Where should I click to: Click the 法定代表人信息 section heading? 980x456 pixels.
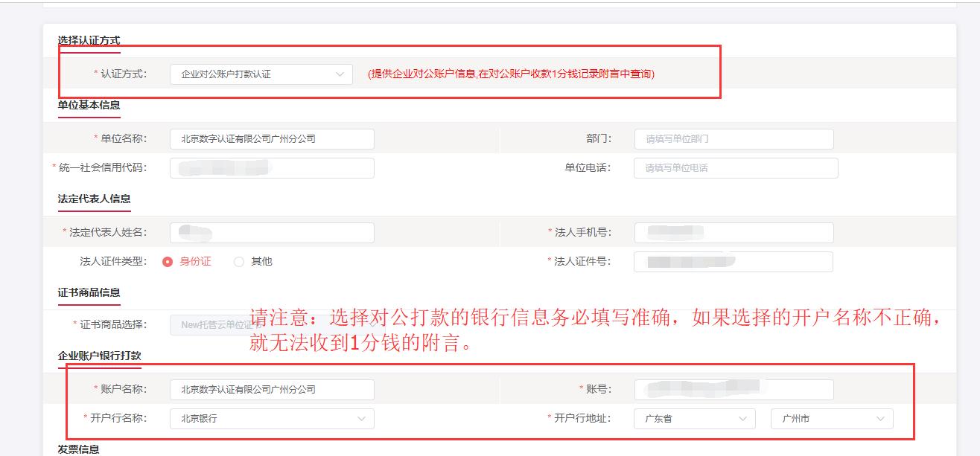(x=94, y=199)
